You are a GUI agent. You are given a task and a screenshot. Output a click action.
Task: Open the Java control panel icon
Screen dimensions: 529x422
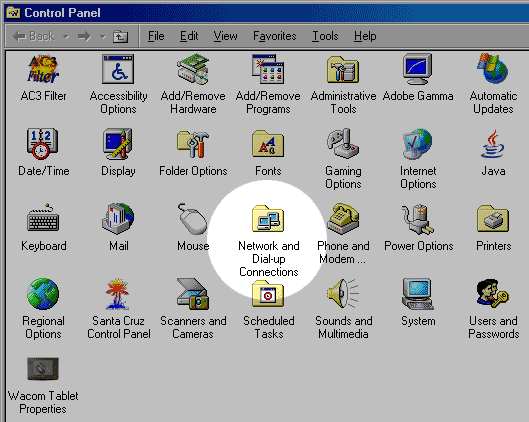pyautogui.click(x=493, y=144)
